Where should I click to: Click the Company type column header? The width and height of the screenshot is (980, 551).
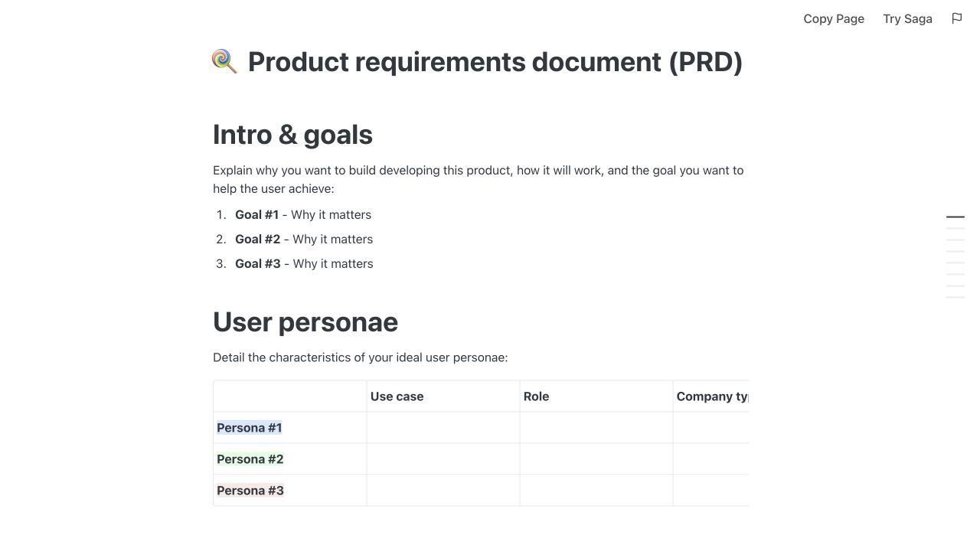711,396
